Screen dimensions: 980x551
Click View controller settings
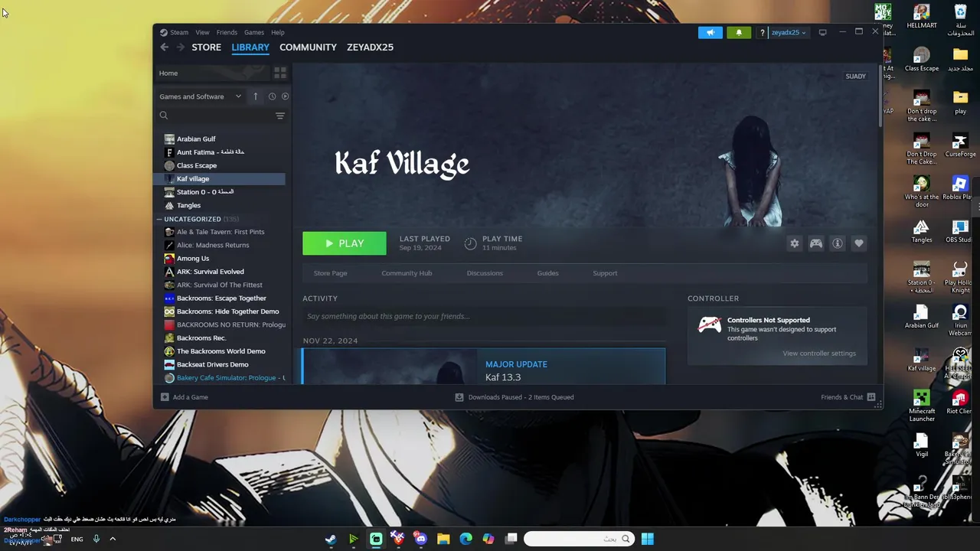click(819, 354)
